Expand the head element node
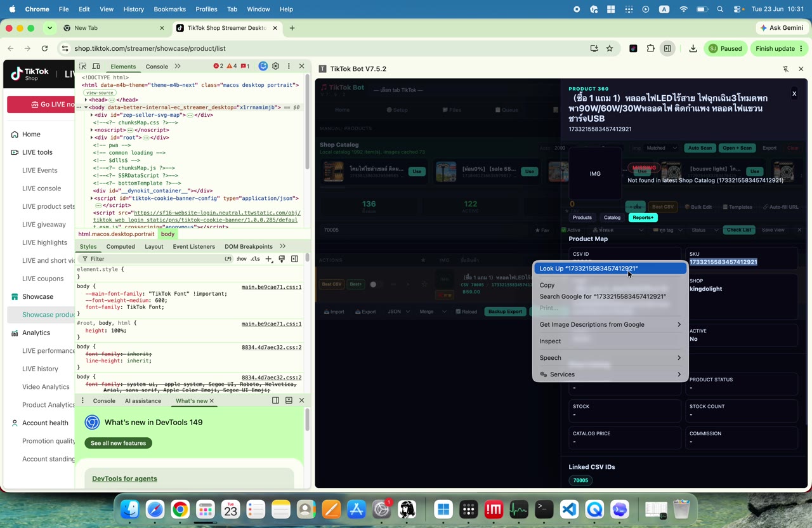 pos(86,100)
